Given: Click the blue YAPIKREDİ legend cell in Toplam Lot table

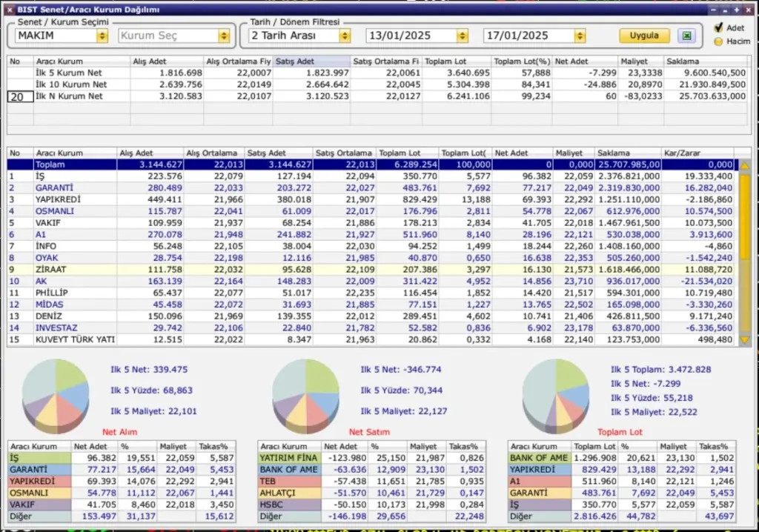Looking at the screenshot, I should pos(540,470).
